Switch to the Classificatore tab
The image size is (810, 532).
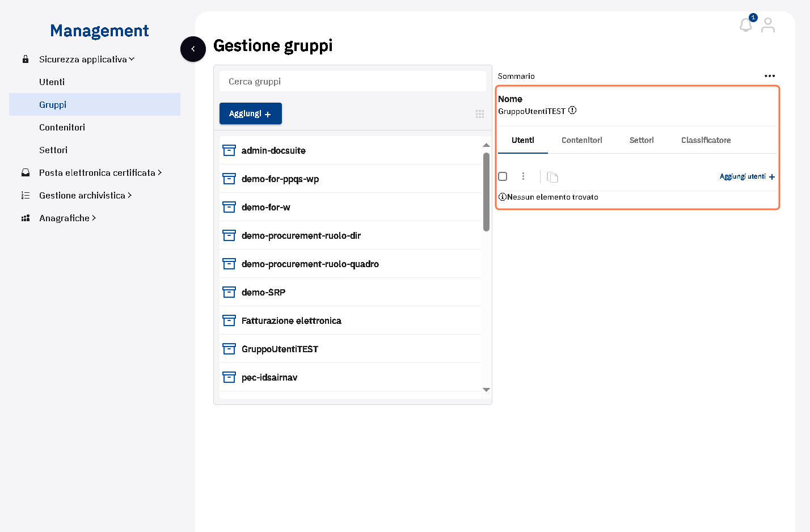pyautogui.click(x=706, y=140)
